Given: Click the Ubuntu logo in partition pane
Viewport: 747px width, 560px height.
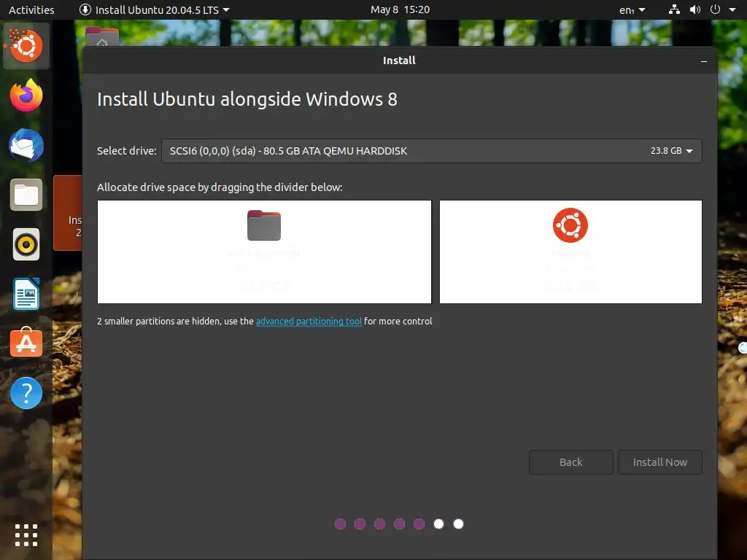Looking at the screenshot, I should (x=570, y=225).
